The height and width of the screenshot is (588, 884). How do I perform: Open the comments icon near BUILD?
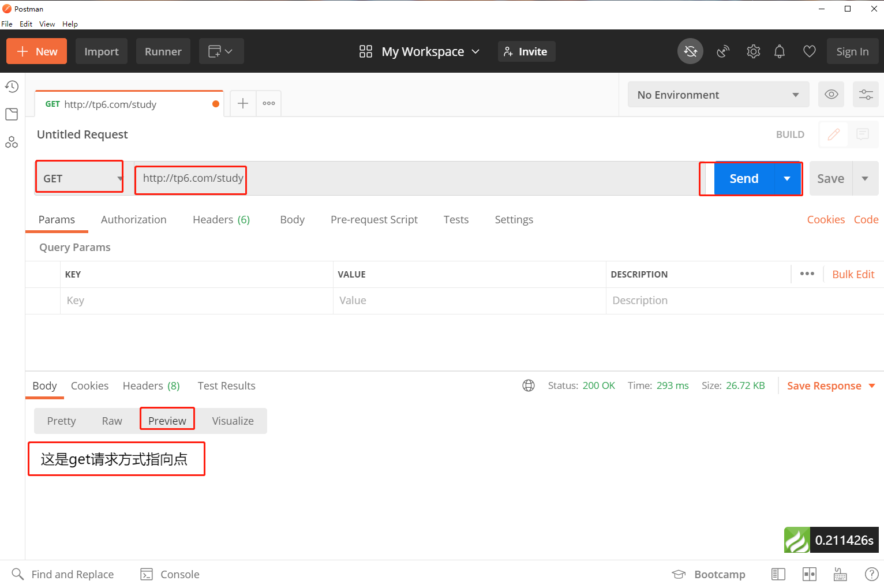coord(863,134)
